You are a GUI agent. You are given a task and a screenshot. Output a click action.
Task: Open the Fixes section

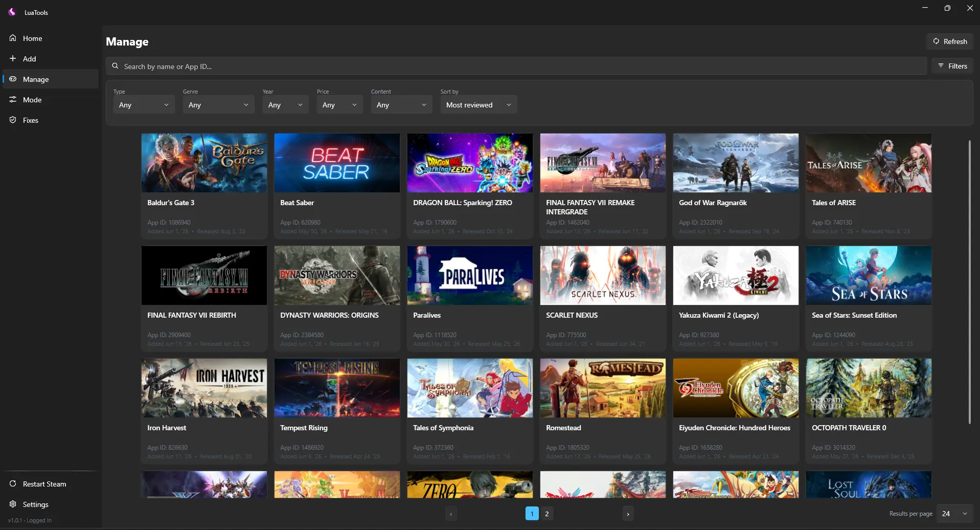click(50, 120)
